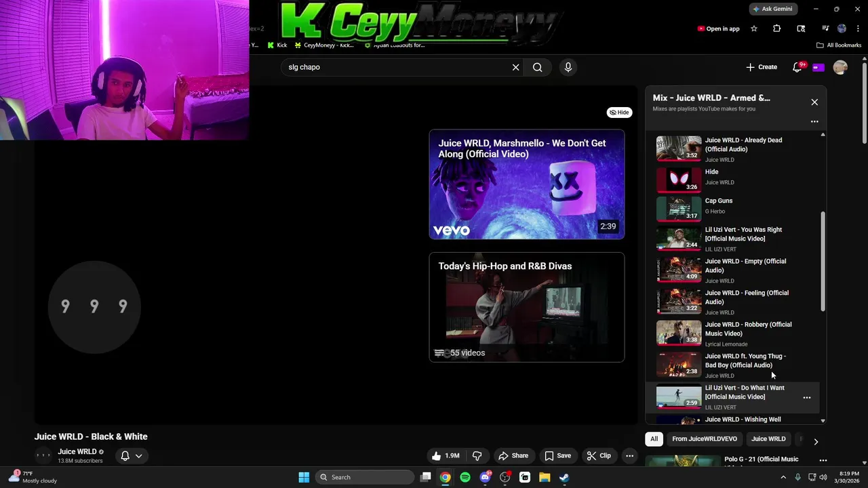The height and width of the screenshot is (488, 868).
Task: Share the video
Action: [513, 455]
